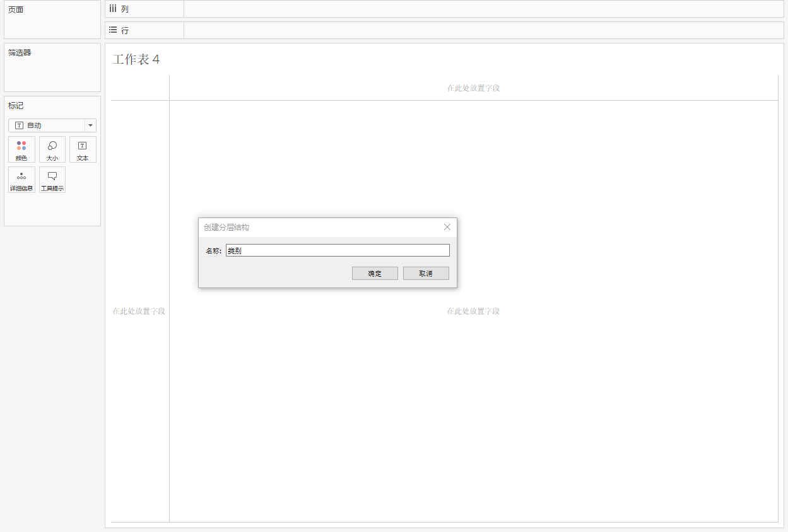Click the 详细信息 (Detail) marks button
The width and height of the screenshot is (788, 532).
[x=21, y=180]
